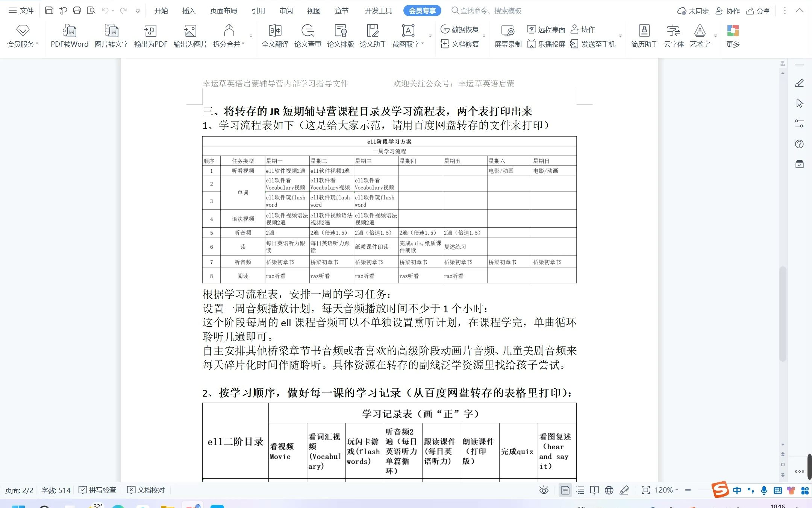Screen dimensions: 812x508
Task: Open 简历助手
Action: (x=644, y=36)
